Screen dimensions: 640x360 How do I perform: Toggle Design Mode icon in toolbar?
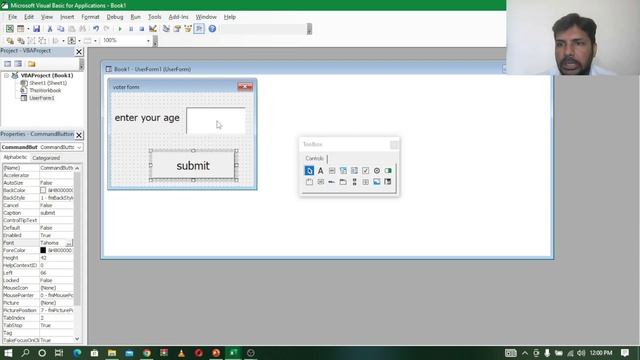click(153, 29)
